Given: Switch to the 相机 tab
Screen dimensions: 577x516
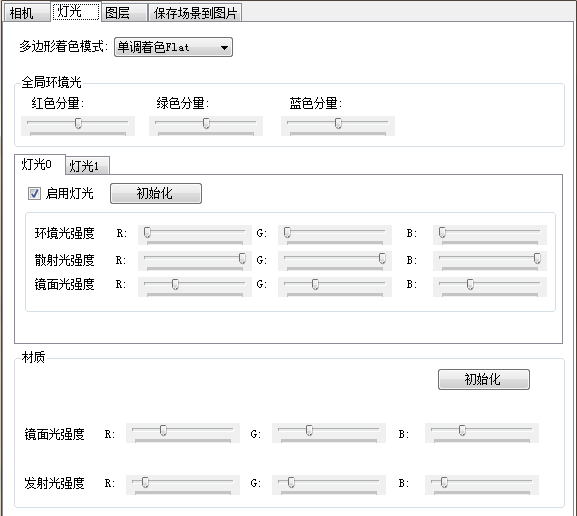Looking at the screenshot, I should (28, 13).
